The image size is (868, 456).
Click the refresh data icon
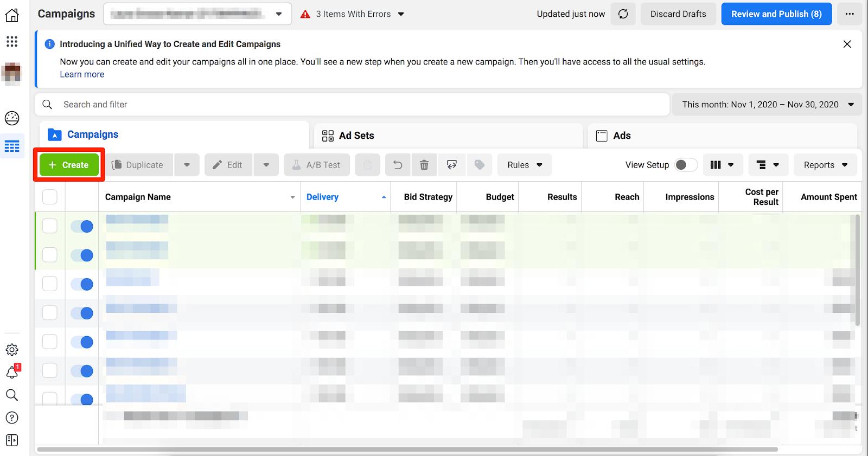pos(623,14)
